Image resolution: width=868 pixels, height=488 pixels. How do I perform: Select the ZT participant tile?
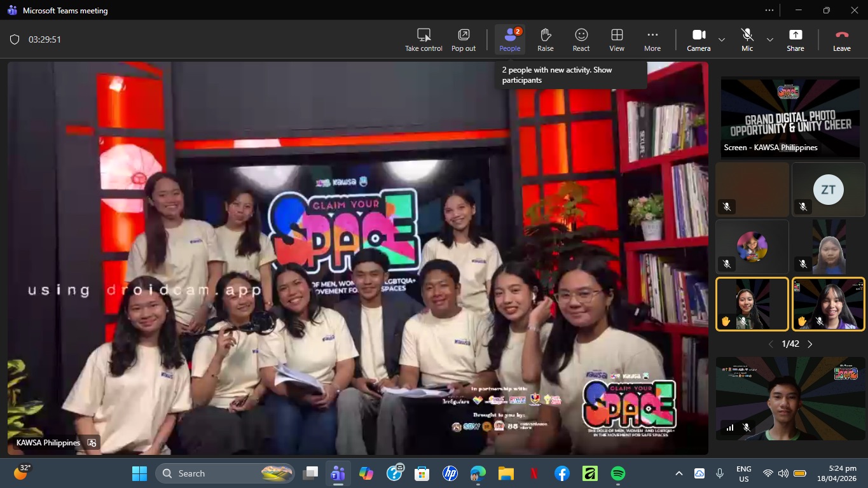point(829,190)
